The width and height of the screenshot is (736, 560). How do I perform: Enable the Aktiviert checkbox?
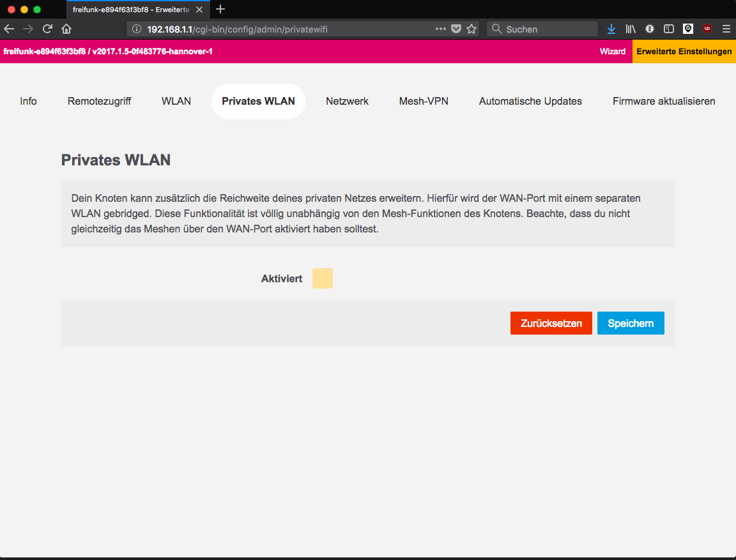point(323,278)
